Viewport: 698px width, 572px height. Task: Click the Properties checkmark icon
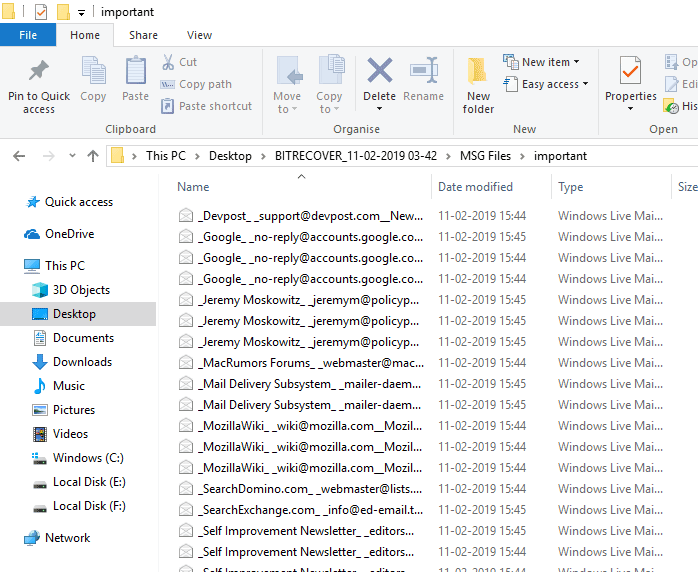tap(630, 70)
